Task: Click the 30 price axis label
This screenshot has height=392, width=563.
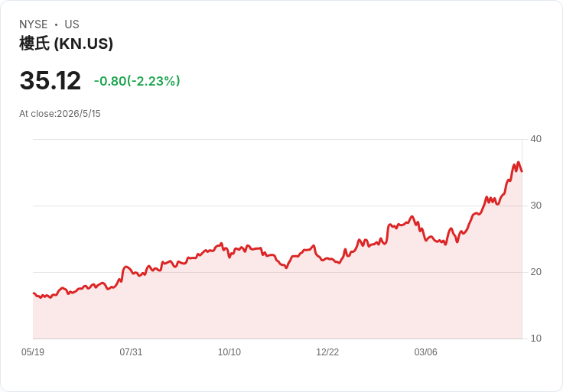Action: click(x=535, y=206)
